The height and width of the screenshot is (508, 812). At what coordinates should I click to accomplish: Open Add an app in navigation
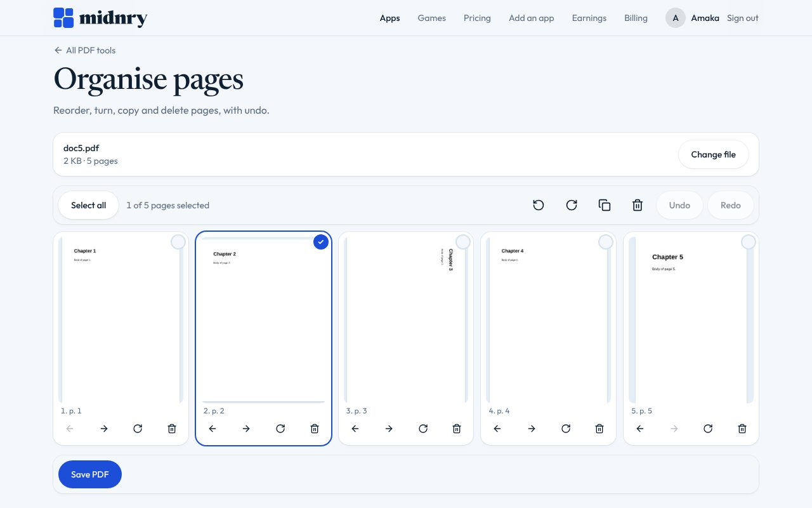click(x=532, y=18)
